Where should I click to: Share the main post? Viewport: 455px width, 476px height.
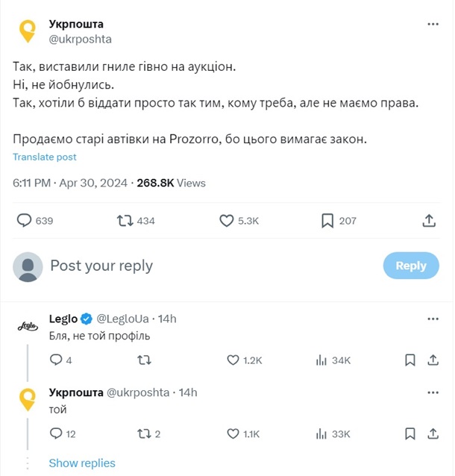[x=429, y=220]
